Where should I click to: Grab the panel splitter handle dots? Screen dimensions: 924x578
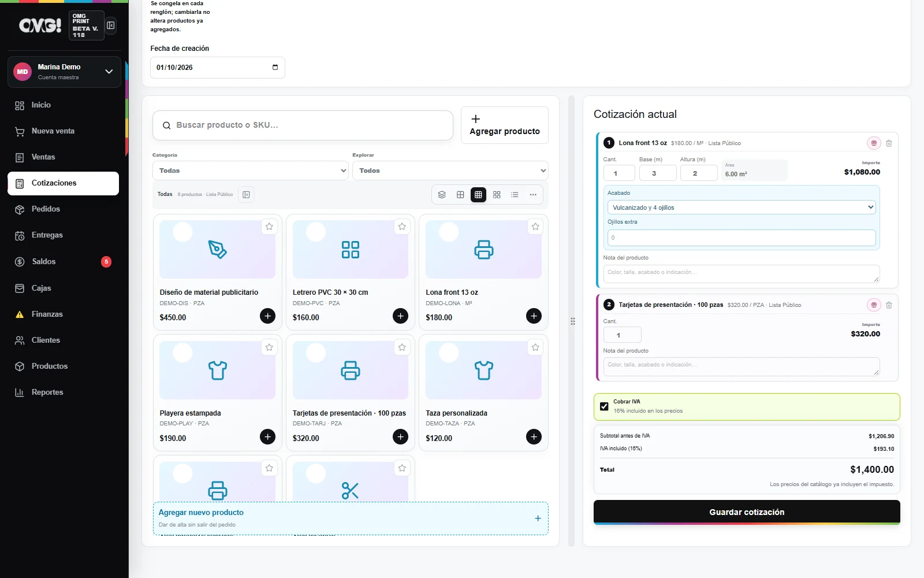(572, 321)
